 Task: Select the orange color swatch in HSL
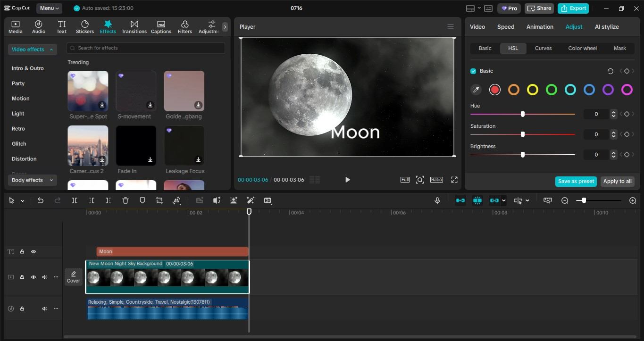pos(514,90)
